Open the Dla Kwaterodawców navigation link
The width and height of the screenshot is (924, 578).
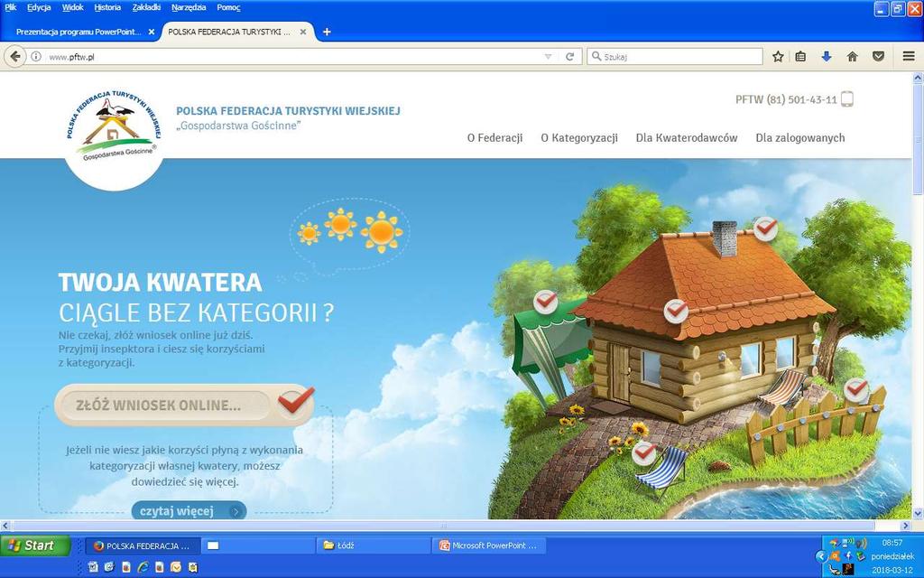(x=687, y=138)
